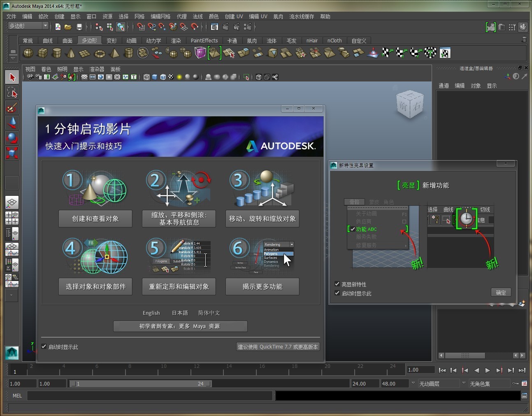This screenshot has width=532, height=416.
Task: Open the 流水线缓存 menu
Action: point(302,16)
